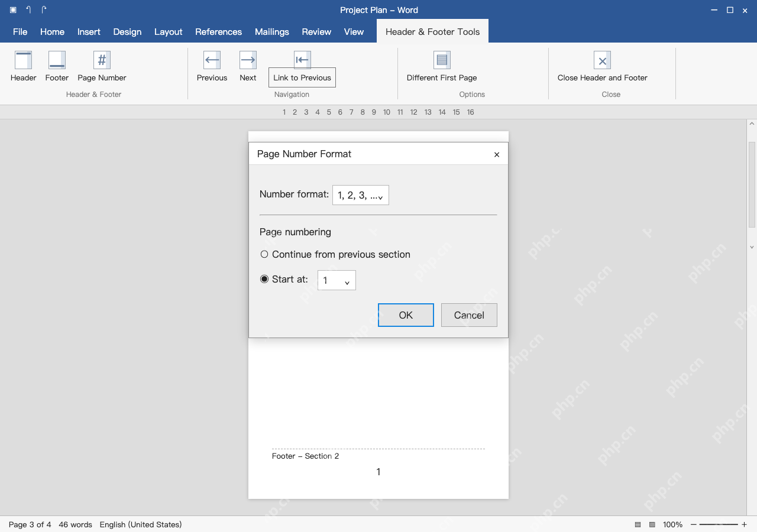Select the Start at radio button
This screenshot has height=532, width=757.
coord(264,279)
